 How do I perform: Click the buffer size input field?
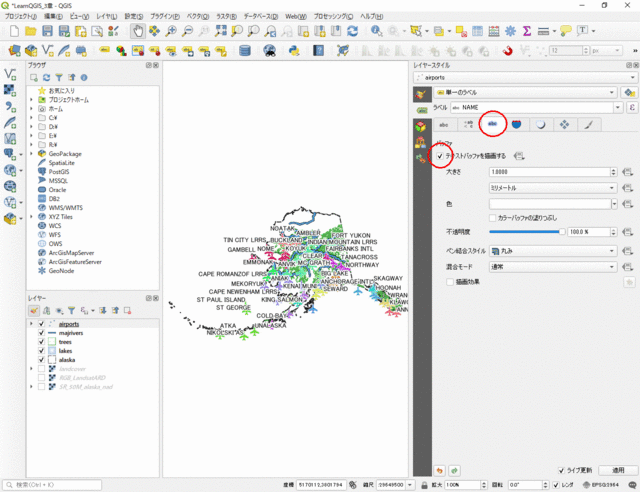(x=549, y=172)
